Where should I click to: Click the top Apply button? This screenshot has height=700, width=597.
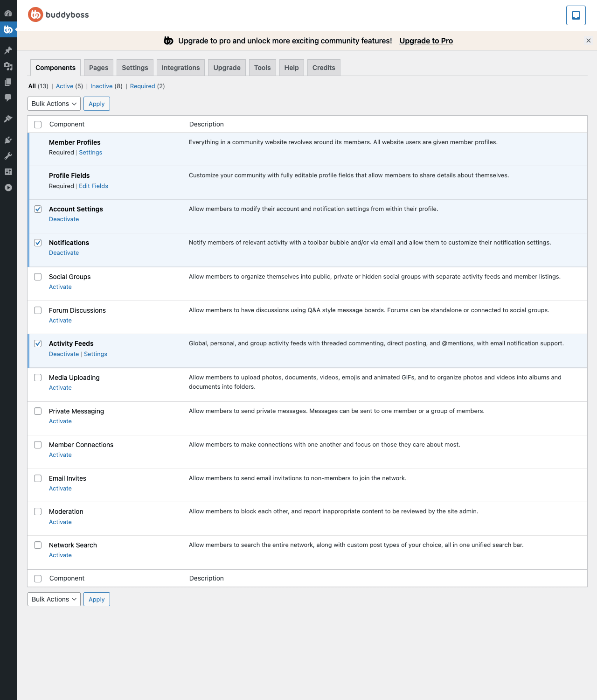[97, 104]
